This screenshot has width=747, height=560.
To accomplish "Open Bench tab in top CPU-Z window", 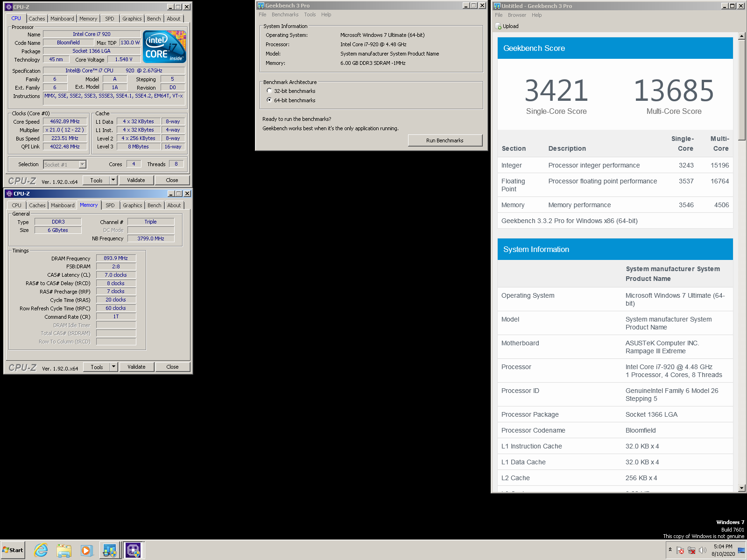I will pos(154,19).
